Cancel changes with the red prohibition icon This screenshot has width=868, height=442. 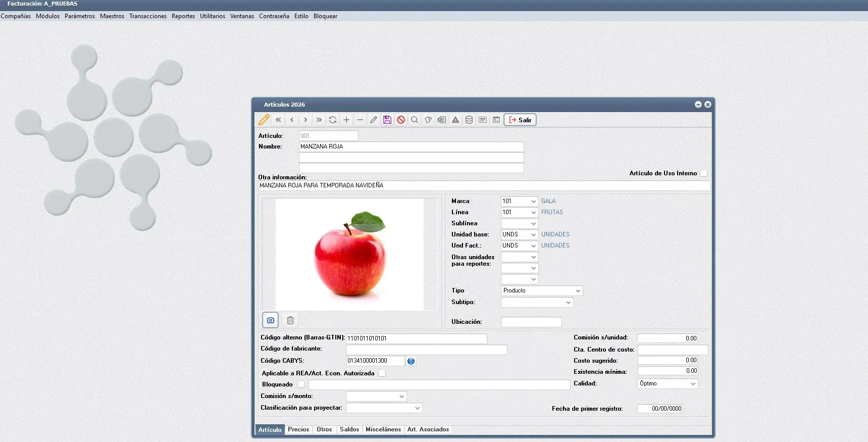coord(401,120)
